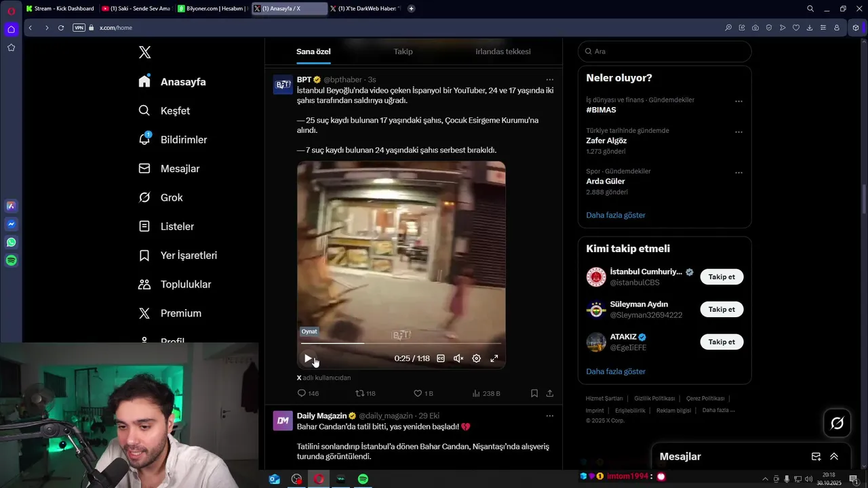Enter video fullscreen mode
The height and width of the screenshot is (488, 868).
click(x=494, y=359)
